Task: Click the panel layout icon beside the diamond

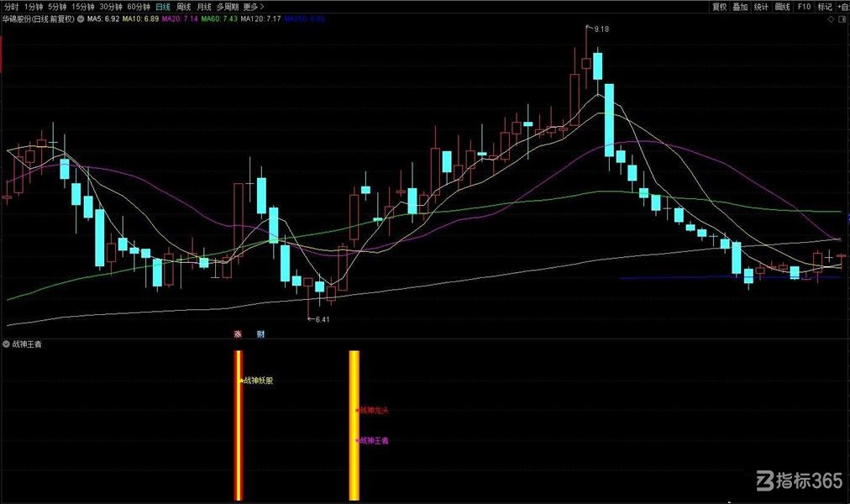Action: point(843,19)
